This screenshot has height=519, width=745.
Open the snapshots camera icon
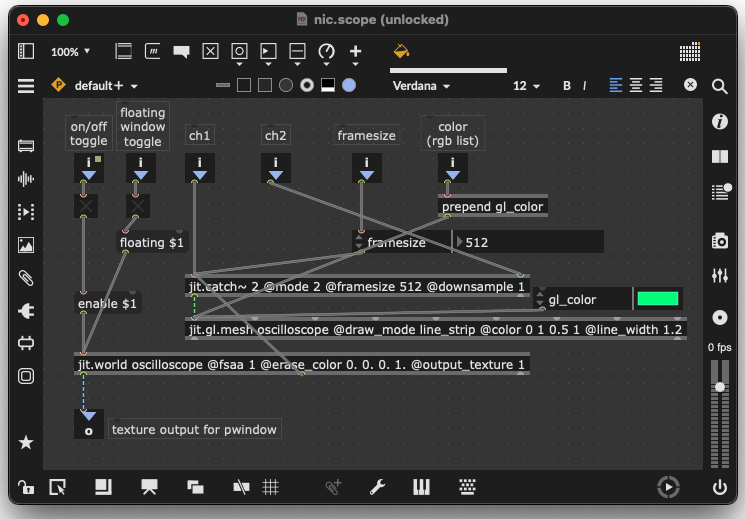pos(719,240)
